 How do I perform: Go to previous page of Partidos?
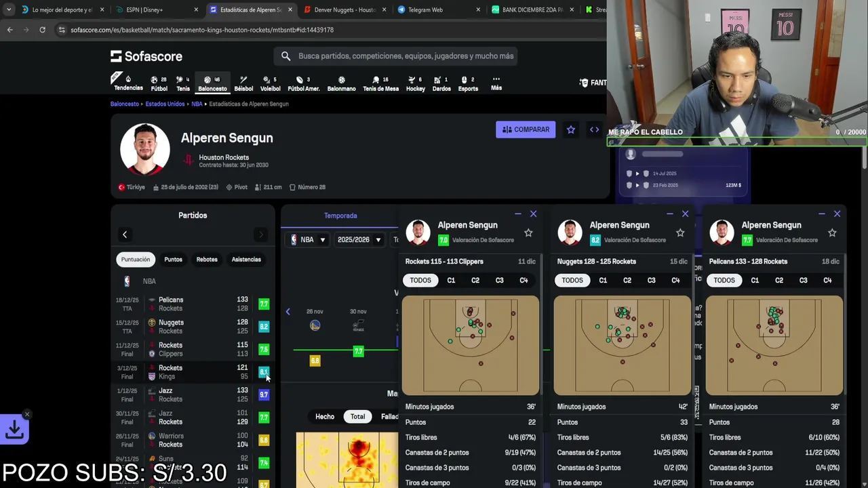point(125,235)
